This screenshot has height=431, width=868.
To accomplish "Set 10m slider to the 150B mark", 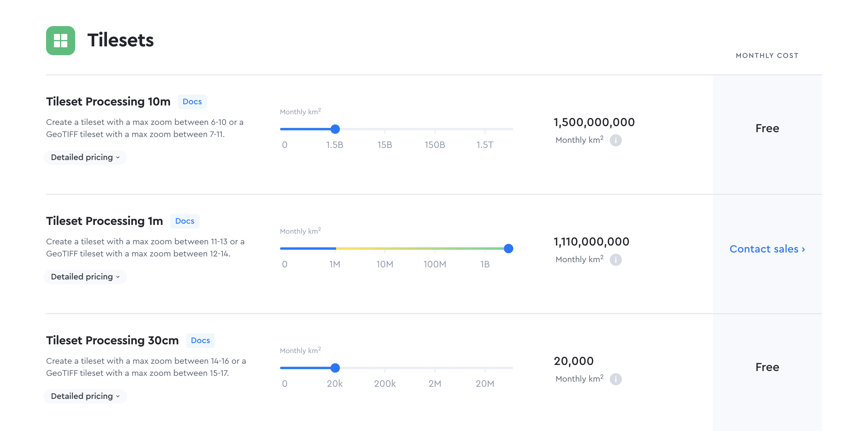I will click(x=435, y=129).
